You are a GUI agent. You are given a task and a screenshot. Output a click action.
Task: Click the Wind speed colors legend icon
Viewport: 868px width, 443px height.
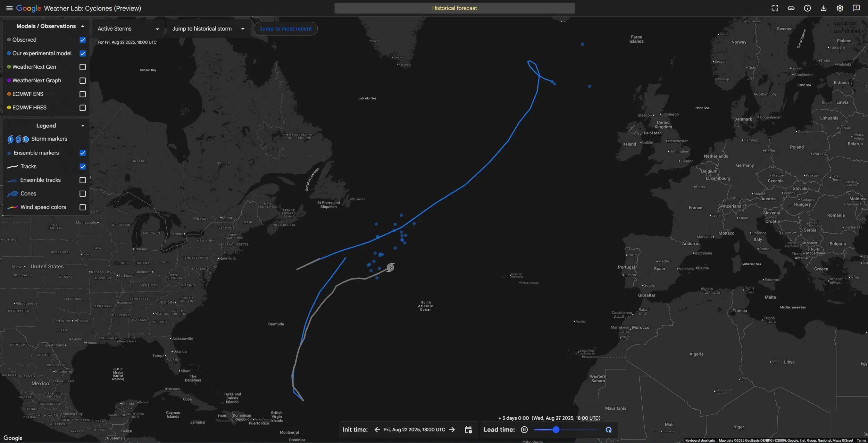tap(12, 207)
